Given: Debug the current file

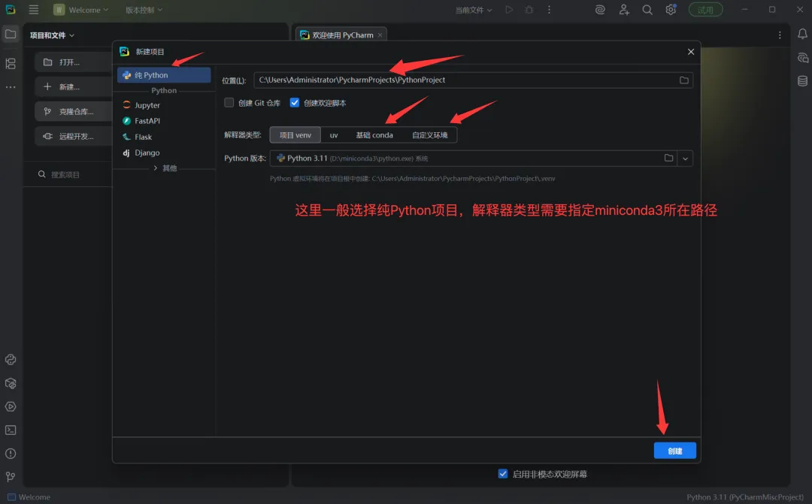Looking at the screenshot, I should click(529, 10).
